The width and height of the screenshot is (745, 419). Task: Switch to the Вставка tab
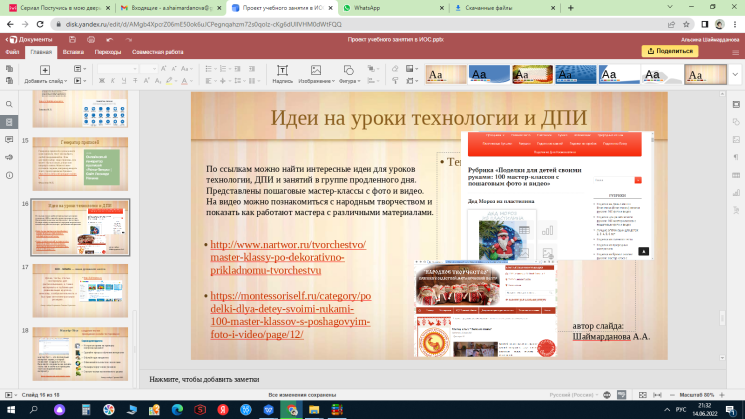click(x=73, y=50)
